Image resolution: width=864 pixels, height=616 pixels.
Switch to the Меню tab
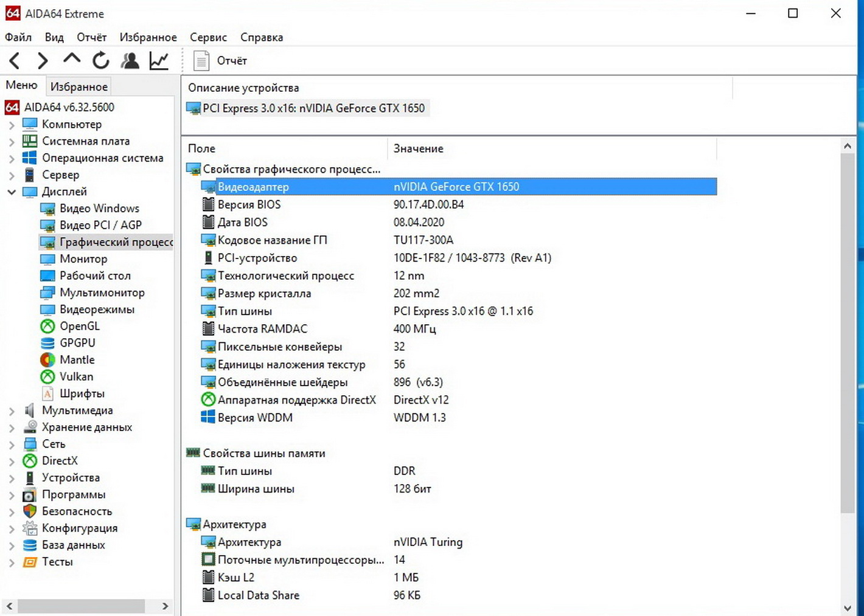[21, 85]
